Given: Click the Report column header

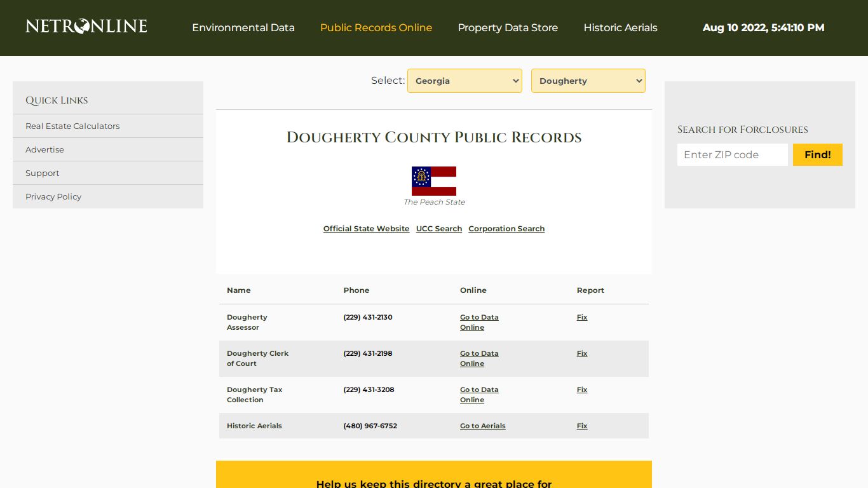Looking at the screenshot, I should click(590, 290).
